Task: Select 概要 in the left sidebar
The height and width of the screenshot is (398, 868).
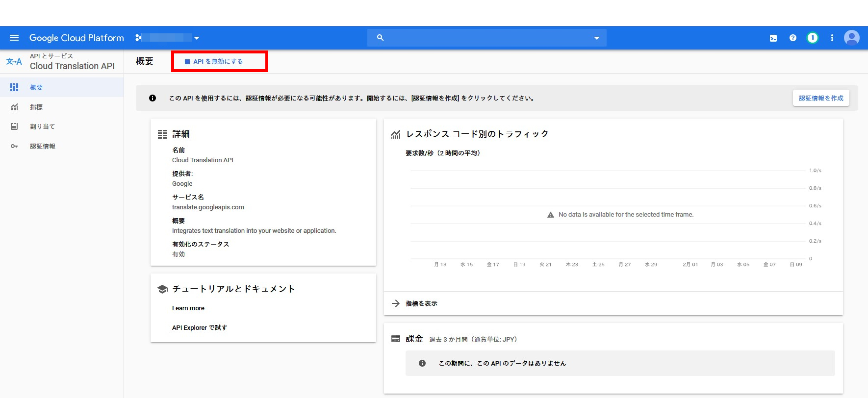Action: coord(36,87)
